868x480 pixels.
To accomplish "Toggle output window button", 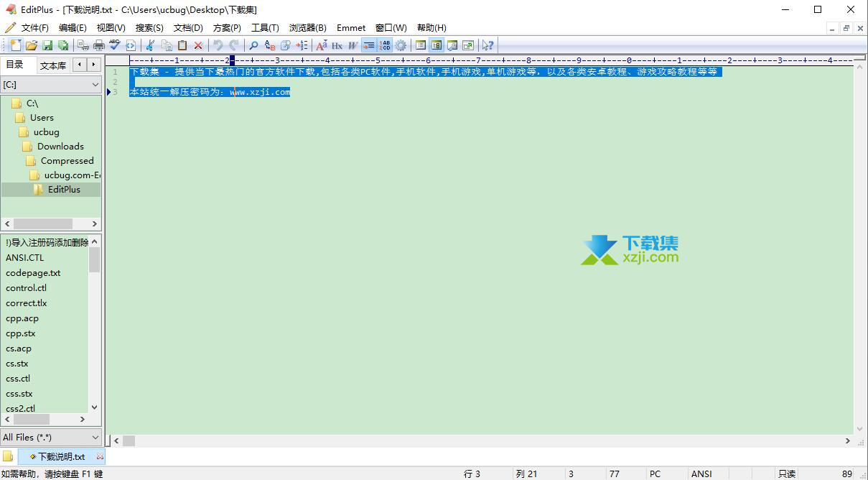I will tap(452, 45).
